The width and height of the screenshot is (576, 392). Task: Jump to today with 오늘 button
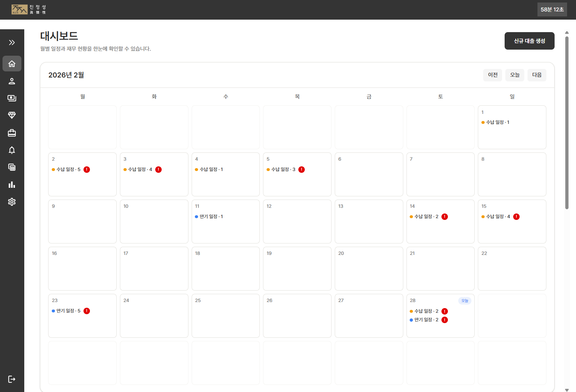coord(515,75)
